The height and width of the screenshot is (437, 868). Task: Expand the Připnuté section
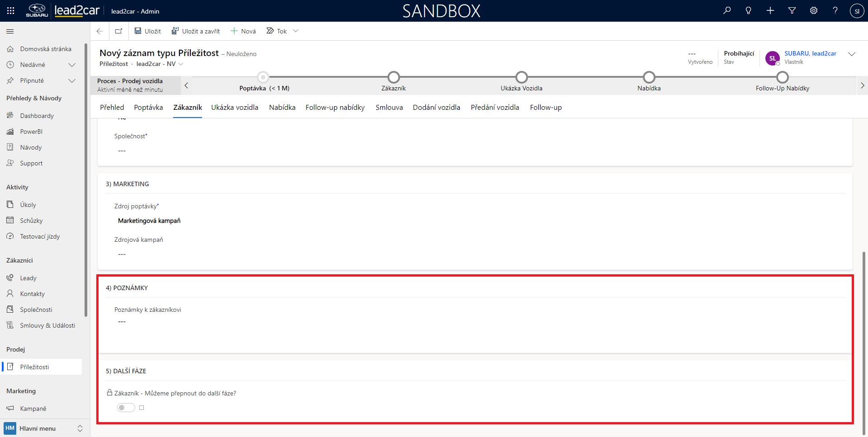pyautogui.click(x=71, y=81)
